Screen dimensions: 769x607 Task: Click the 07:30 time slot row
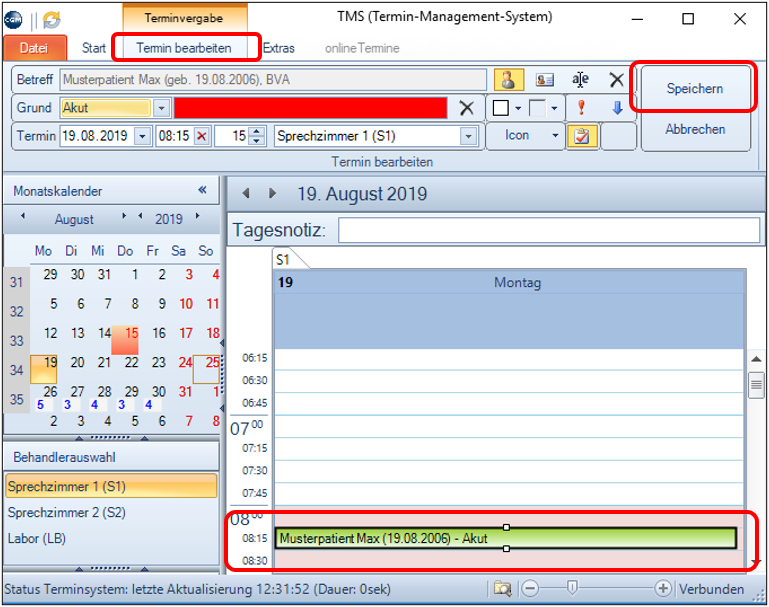click(x=509, y=471)
